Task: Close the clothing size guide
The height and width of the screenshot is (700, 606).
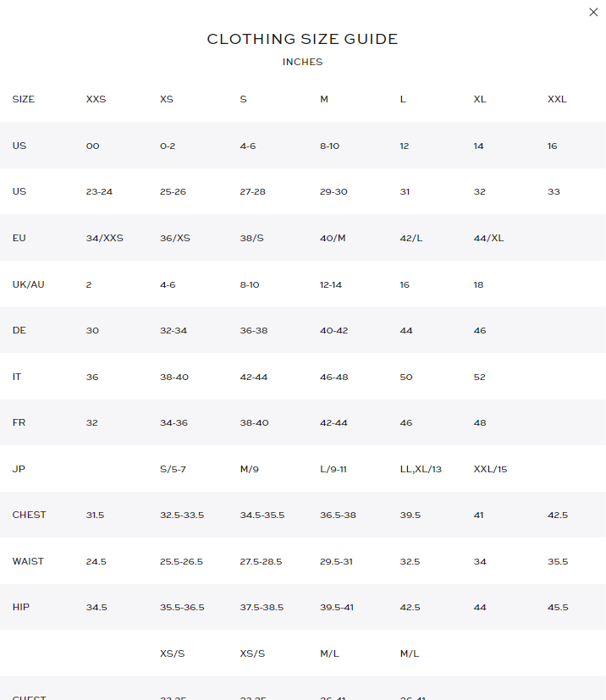Action: pos(593,12)
